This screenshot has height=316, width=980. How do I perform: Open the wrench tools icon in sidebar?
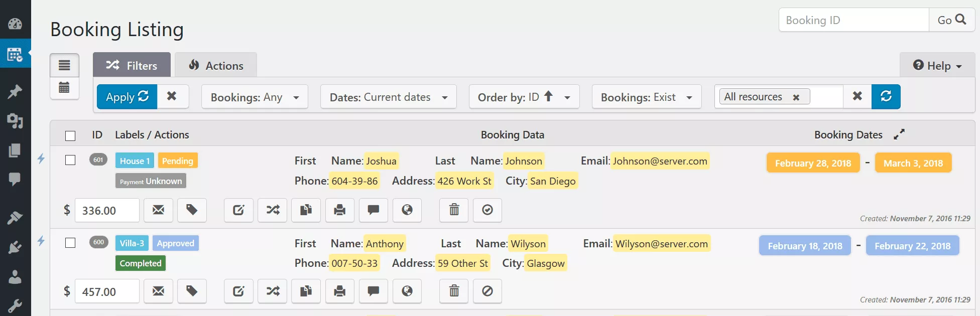click(x=15, y=306)
